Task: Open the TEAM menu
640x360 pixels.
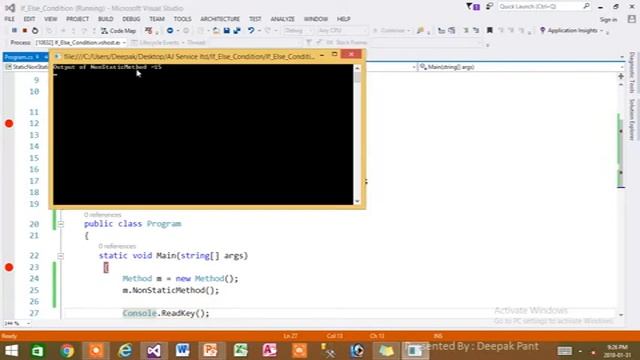Action: pyautogui.click(x=157, y=19)
